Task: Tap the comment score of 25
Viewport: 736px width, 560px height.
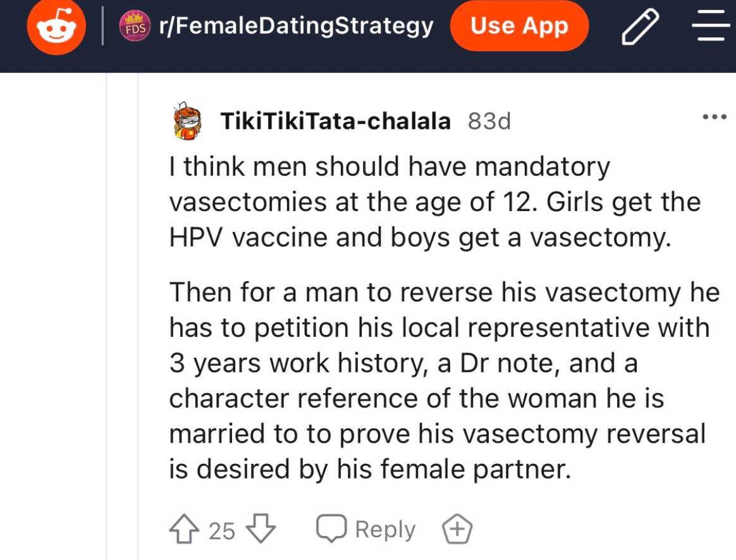Action: (221, 531)
